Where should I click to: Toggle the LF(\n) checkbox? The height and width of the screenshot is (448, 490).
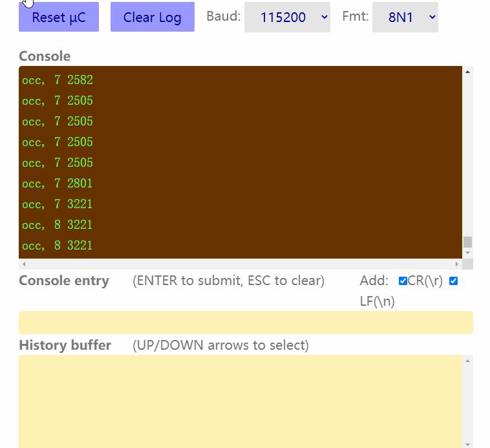pos(453,281)
